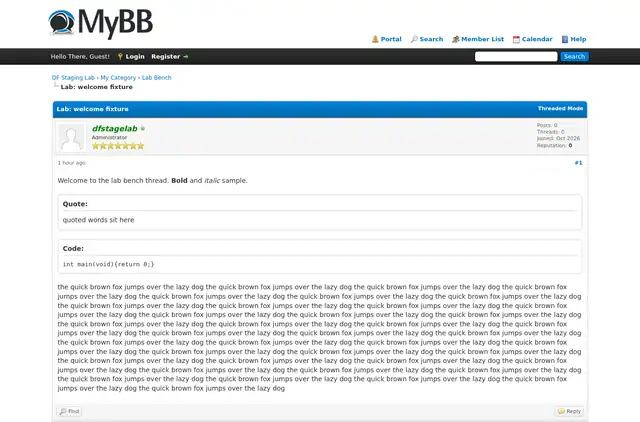Open the Member List page
The image size is (640, 422).
click(x=482, y=39)
